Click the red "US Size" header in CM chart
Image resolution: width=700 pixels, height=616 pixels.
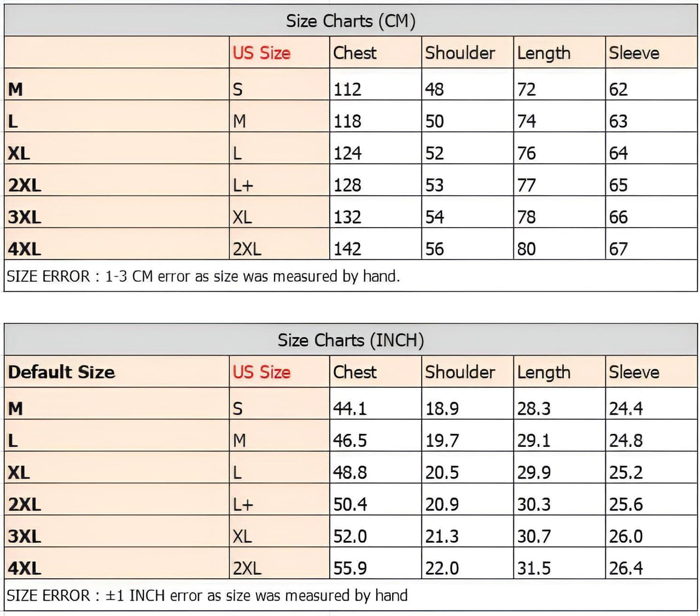coord(261,53)
